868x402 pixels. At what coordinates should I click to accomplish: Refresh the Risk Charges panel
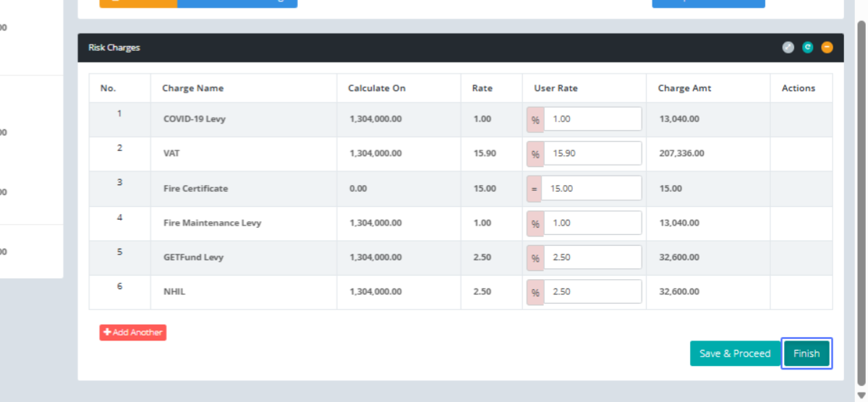pos(807,48)
